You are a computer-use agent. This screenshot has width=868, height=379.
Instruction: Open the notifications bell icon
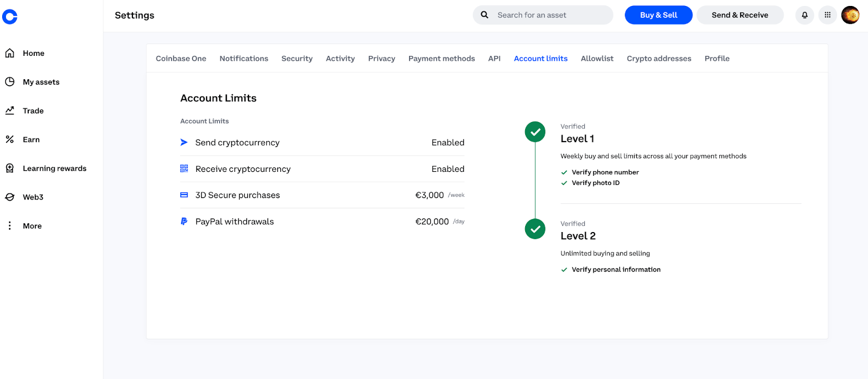[x=805, y=15]
